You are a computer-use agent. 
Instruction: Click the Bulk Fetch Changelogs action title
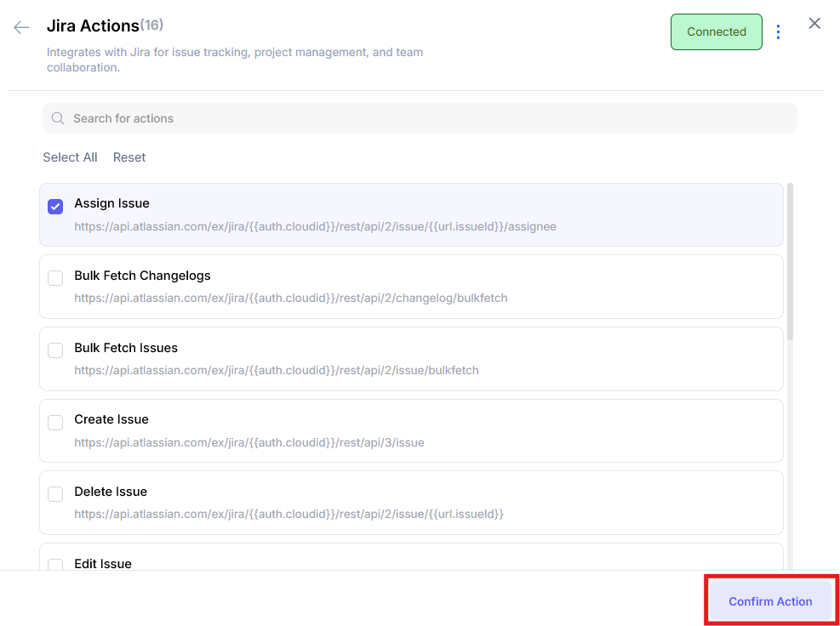click(142, 276)
